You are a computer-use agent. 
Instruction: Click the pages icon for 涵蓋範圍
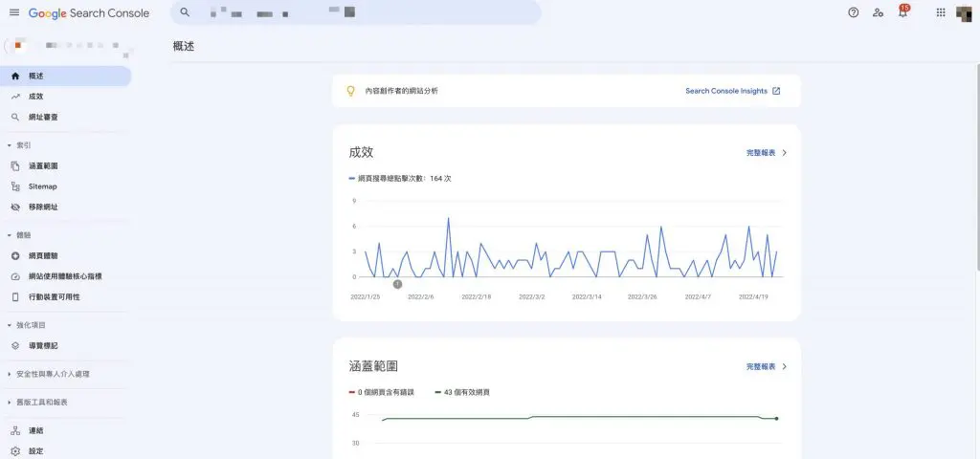tap(15, 166)
